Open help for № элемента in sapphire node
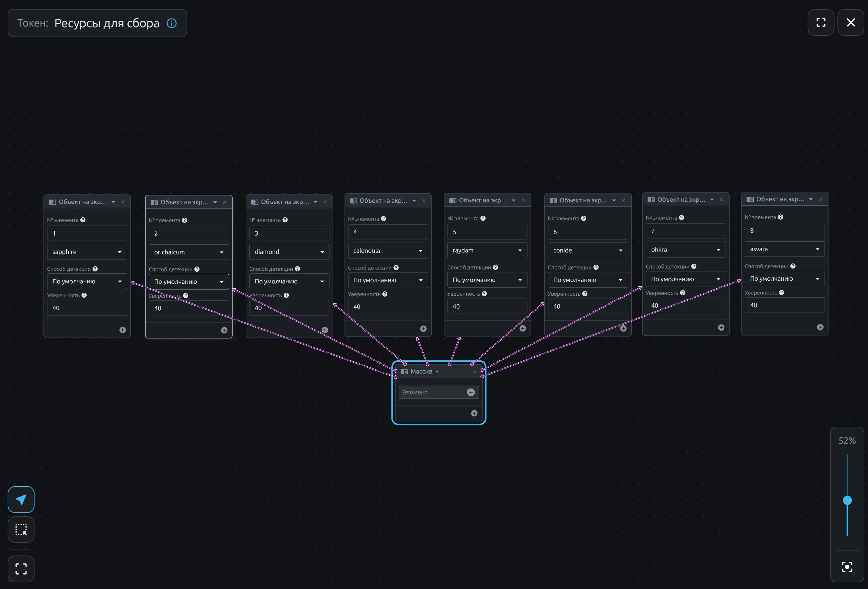This screenshot has height=589, width=868. [83, 220]
